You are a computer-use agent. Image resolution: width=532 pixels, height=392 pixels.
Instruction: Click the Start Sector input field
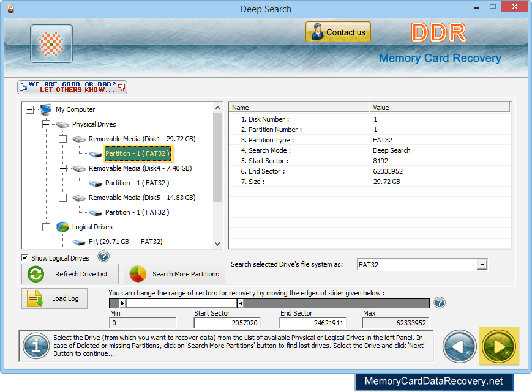[227, 323]
